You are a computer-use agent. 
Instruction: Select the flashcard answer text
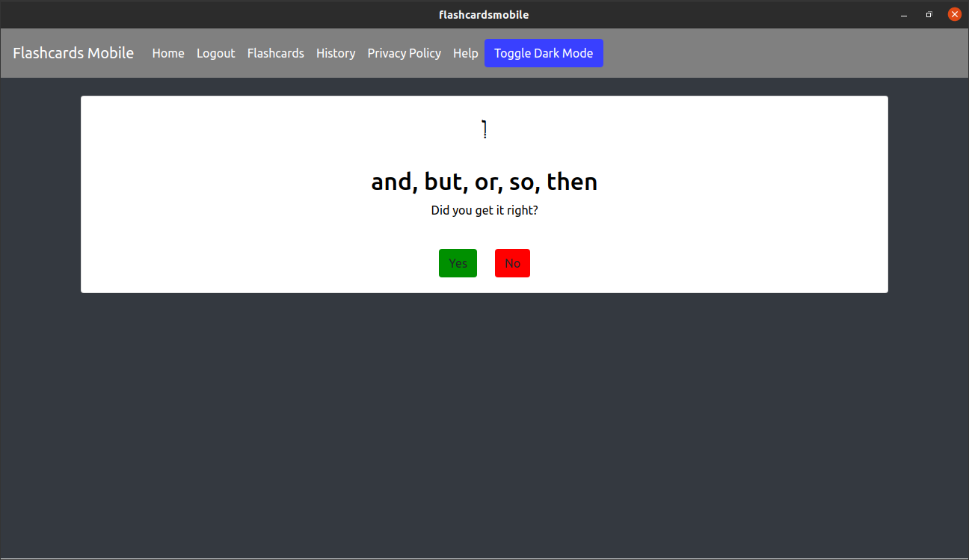(484, 181)
